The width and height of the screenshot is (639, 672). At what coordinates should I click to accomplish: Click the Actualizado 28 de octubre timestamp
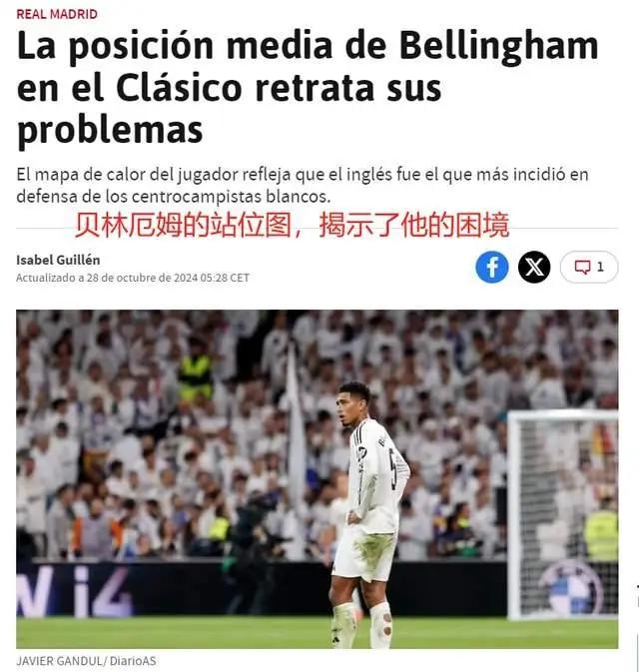tap(133, 278)
